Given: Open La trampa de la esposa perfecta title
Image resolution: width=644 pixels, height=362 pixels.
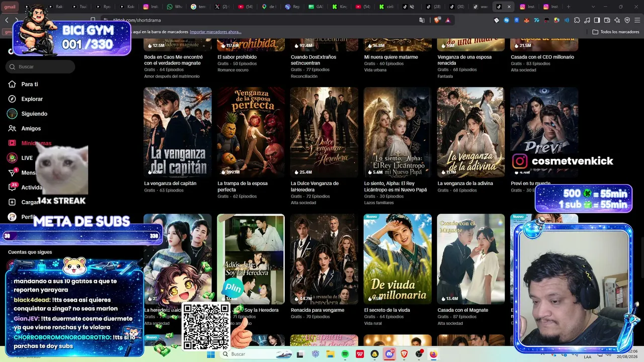Looking at the screenshot, I should point(242,187).
